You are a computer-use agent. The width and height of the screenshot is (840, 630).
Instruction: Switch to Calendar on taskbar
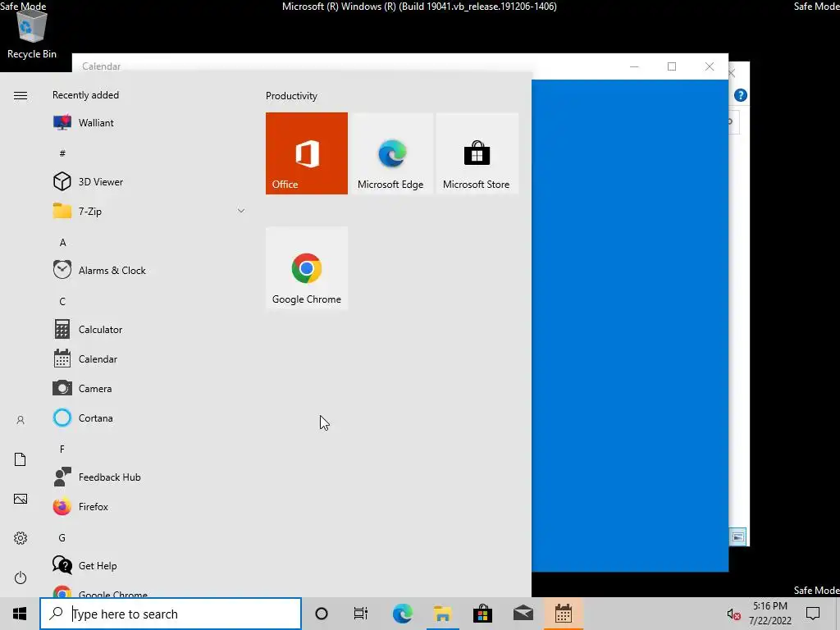tap(564, 614)
